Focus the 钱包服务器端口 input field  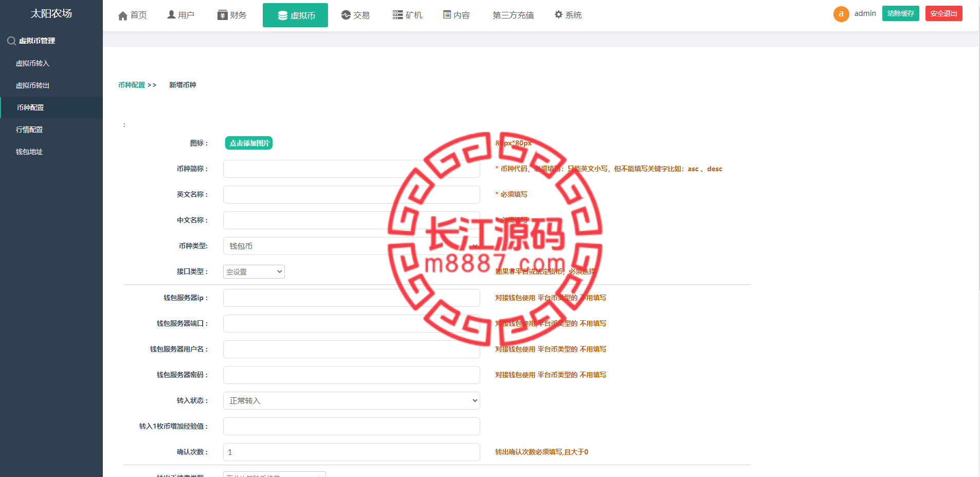352,323
